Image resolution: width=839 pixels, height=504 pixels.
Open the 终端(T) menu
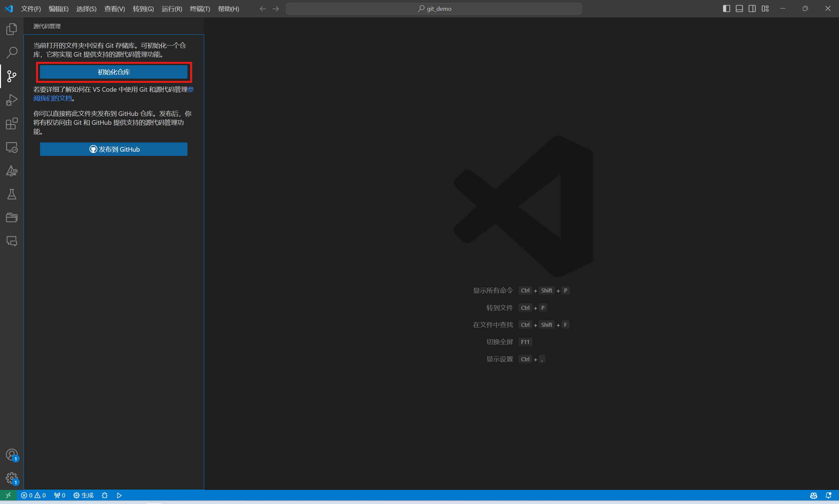coord(200,9)
